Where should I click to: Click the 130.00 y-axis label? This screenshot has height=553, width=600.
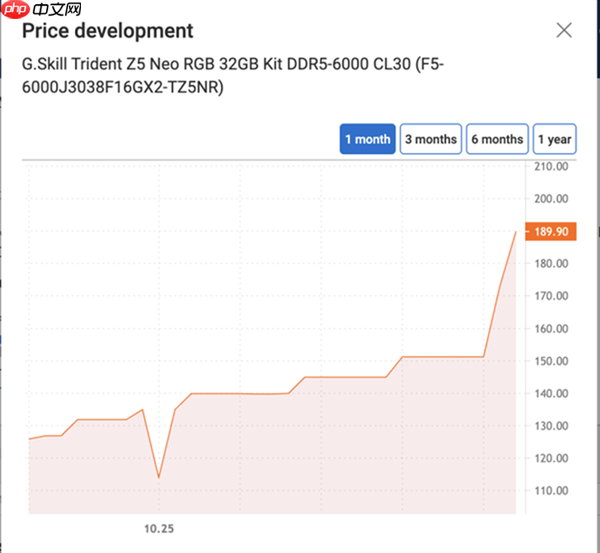552,426
